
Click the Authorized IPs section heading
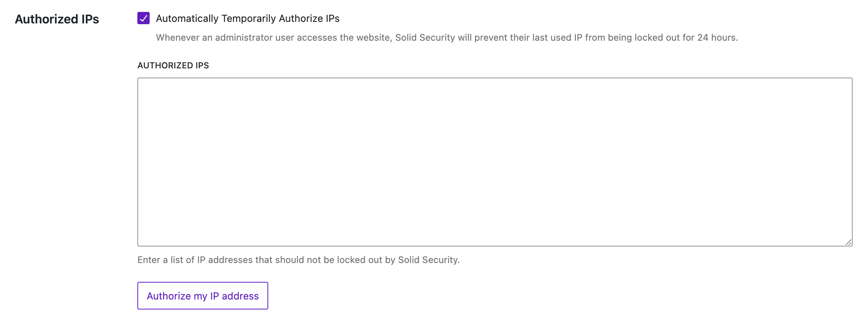(x=57, y=19)
